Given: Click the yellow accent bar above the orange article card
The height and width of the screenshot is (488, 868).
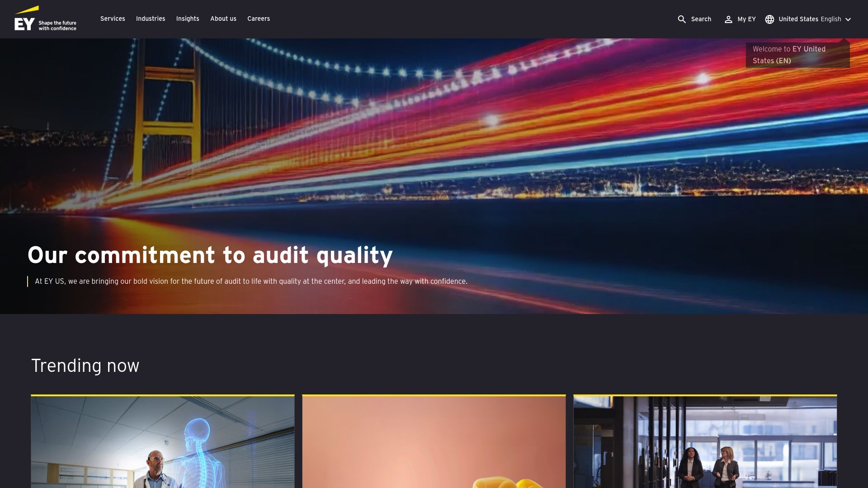Looking at the screenshot, I should pos(434,396).
